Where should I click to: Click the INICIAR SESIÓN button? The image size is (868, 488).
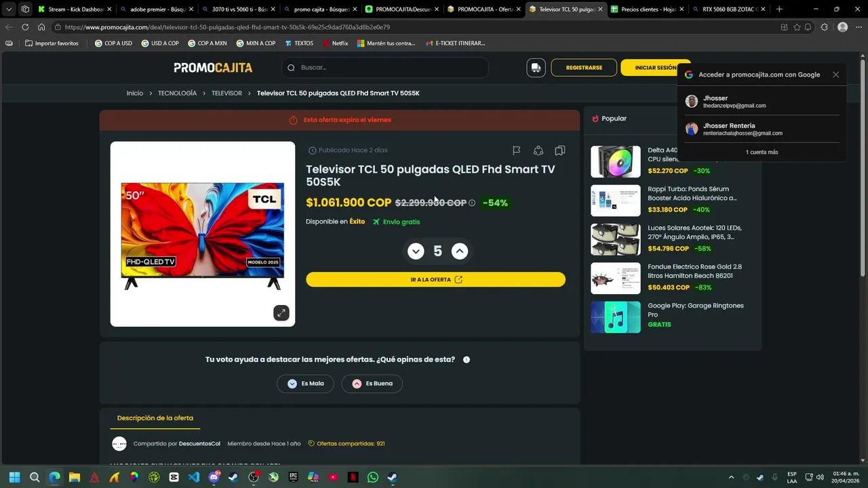pyautogui.click(x=655, y=68)
